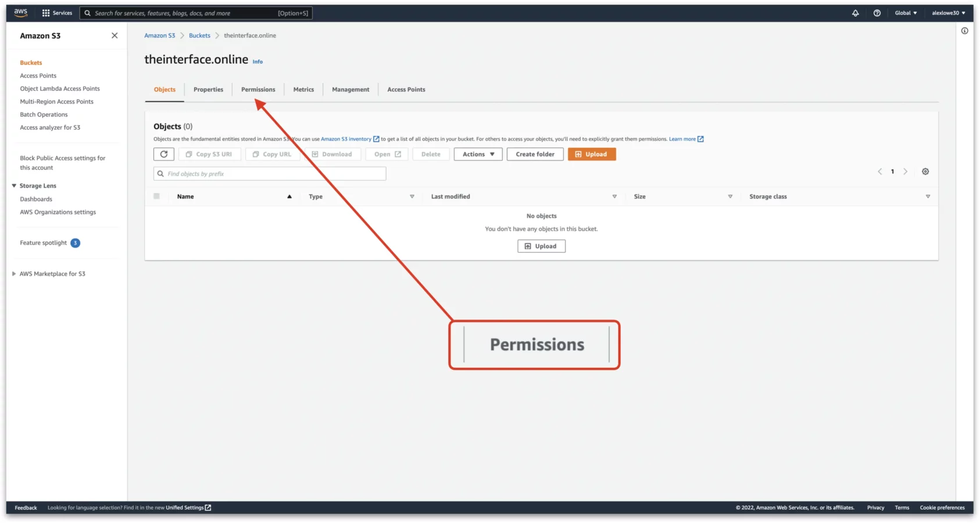Click the orange Upload button

click(x=592, y=154)
